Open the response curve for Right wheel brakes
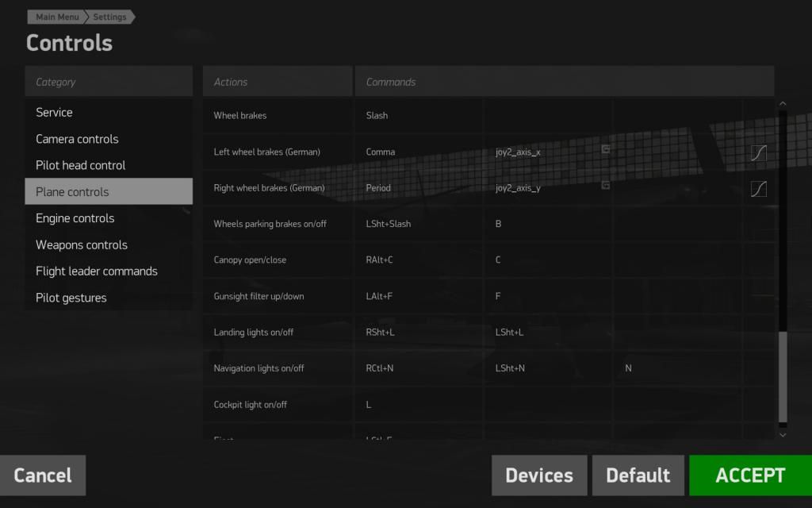This screenshot has height=508, width=812. [x=758, y=189]
